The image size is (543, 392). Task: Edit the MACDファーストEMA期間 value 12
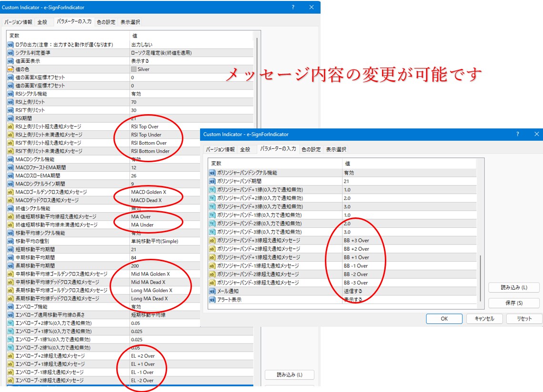coord(165,167)
